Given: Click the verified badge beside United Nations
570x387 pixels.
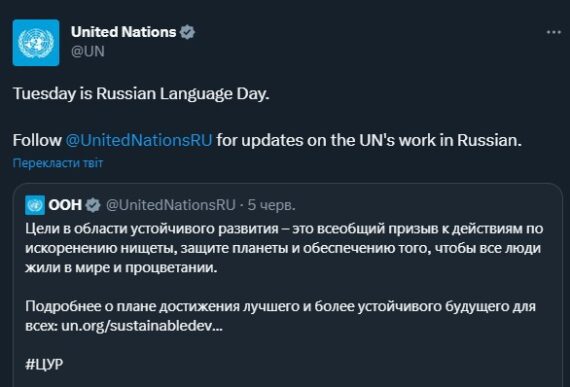Looking at the screenshot, I should pyautogui.click(x=187, y=32).
